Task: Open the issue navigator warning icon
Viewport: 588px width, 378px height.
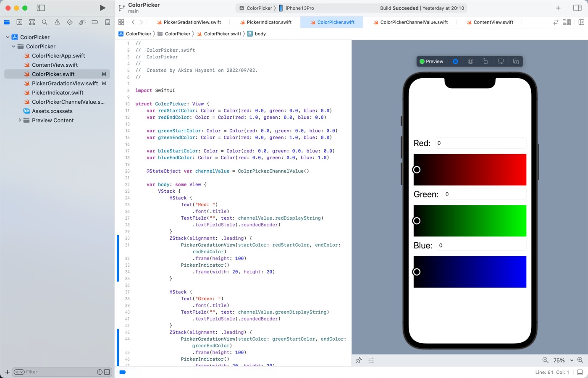Action: pos(57,22)
